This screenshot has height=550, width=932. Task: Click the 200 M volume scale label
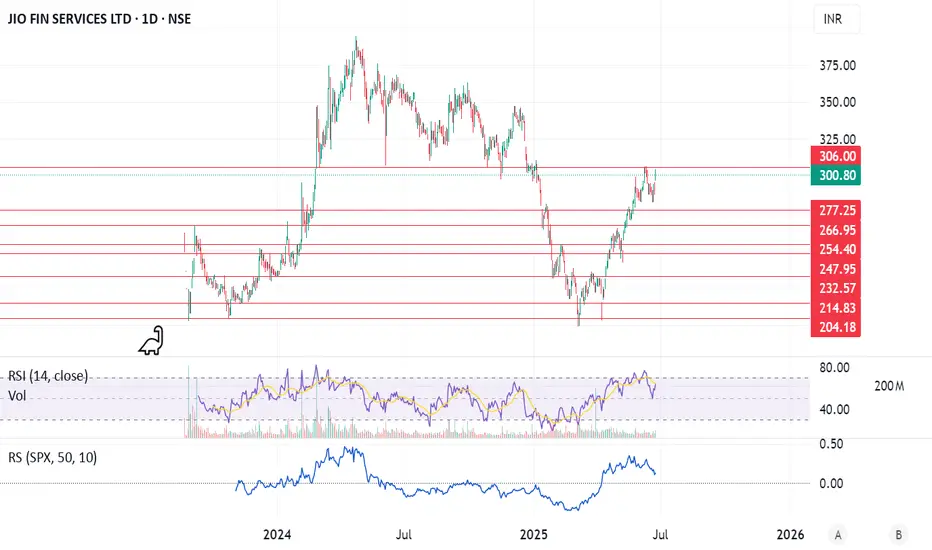point(889,386)
